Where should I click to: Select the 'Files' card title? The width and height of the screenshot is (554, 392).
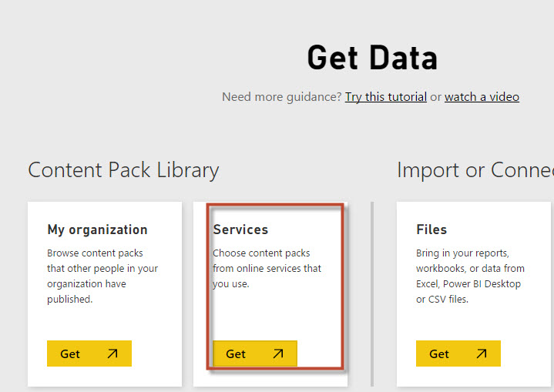(431, 230)
